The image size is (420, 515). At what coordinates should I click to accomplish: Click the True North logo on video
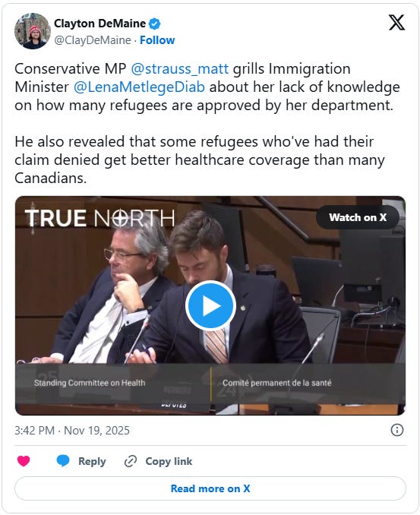coord(99,218)
